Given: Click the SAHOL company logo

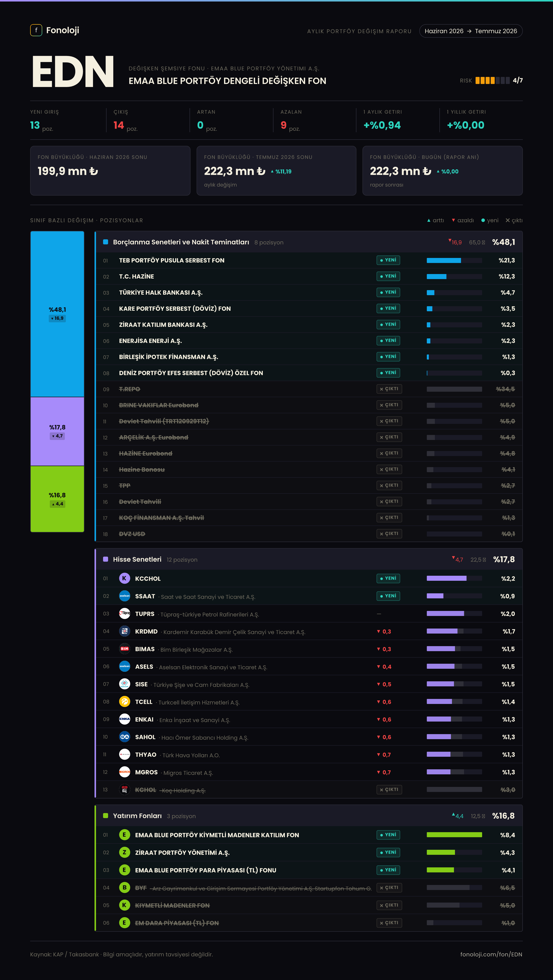Looking at the screenshot, I should tap(124, 736).
